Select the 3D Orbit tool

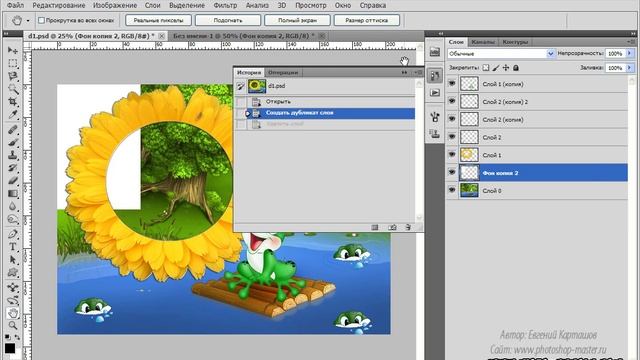[13, 300]
